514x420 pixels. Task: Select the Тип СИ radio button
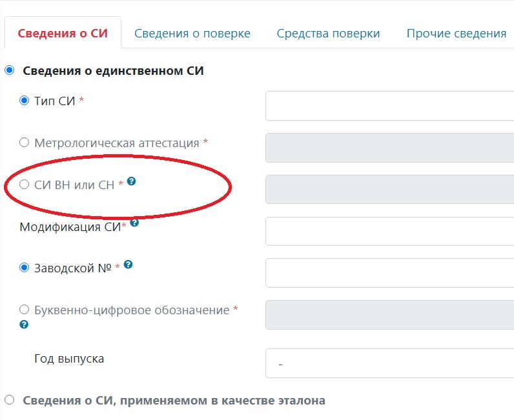pos(25,101)
